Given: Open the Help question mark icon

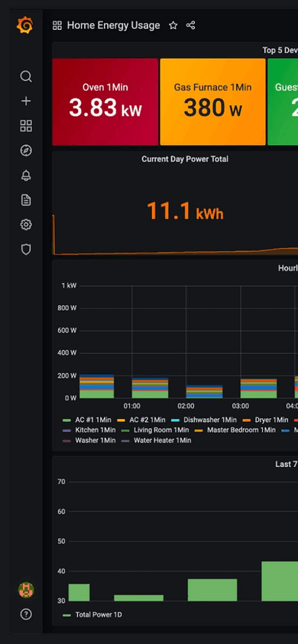Looking at the screenshot, I should (26, 614).
